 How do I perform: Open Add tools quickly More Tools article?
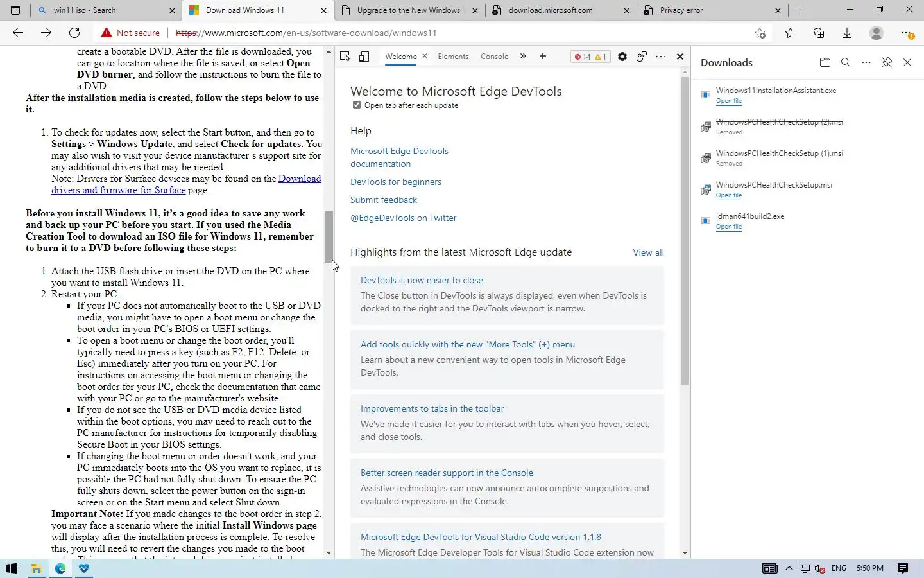tap(468, 344)
